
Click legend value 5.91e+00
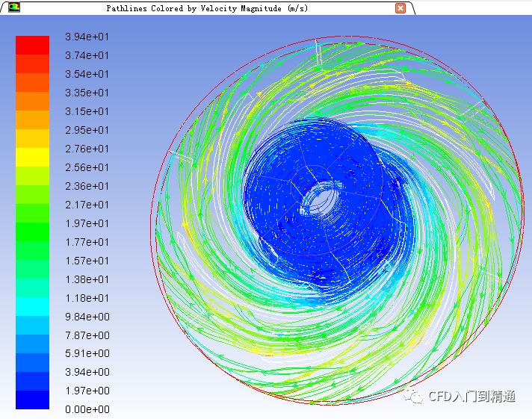(87, 353)
